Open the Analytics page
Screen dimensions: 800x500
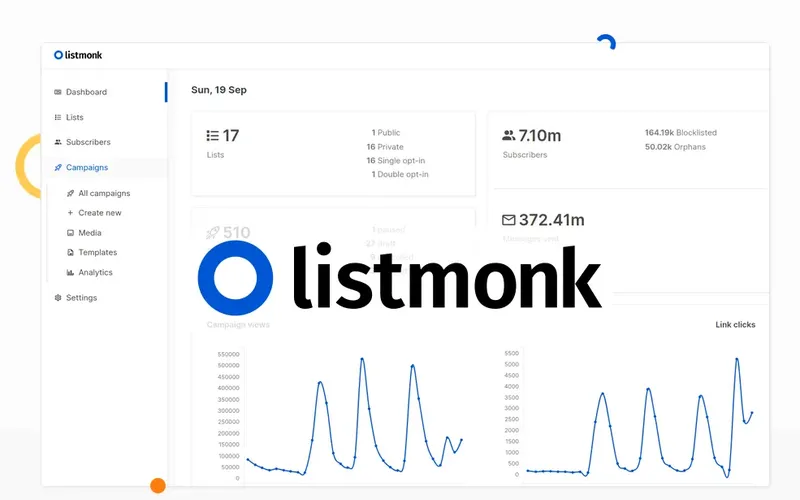[x=95, y=272]
